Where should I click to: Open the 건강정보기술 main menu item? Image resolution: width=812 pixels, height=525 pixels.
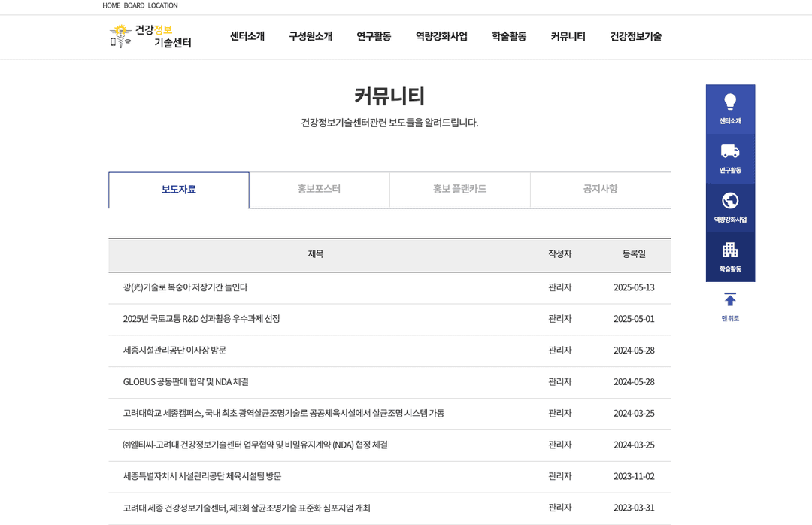(635, 36)
